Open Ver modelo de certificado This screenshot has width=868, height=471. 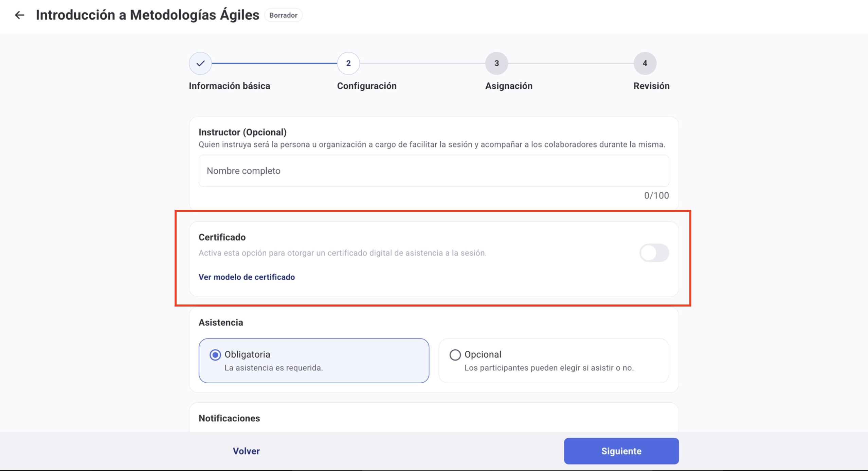click(247, 277)
